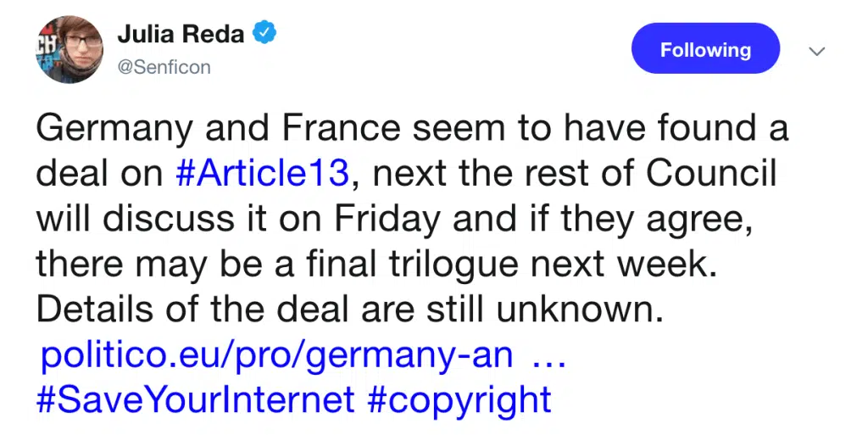The width and height of the screenshot is (868, 435).
Task: Click the line 'will discuss it on Friday and if they agree,'
Action: [x=395, y=220]
